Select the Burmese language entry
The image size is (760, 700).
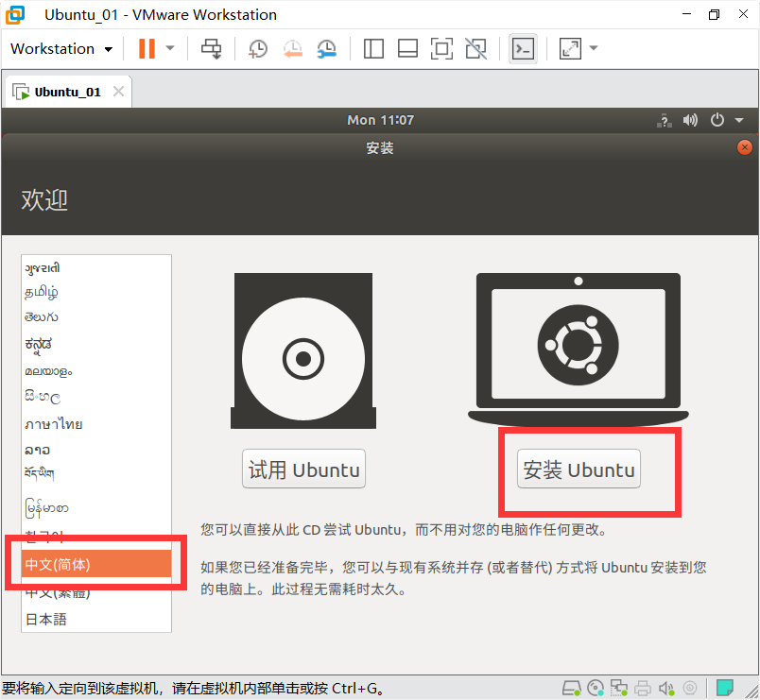[96, 508]
